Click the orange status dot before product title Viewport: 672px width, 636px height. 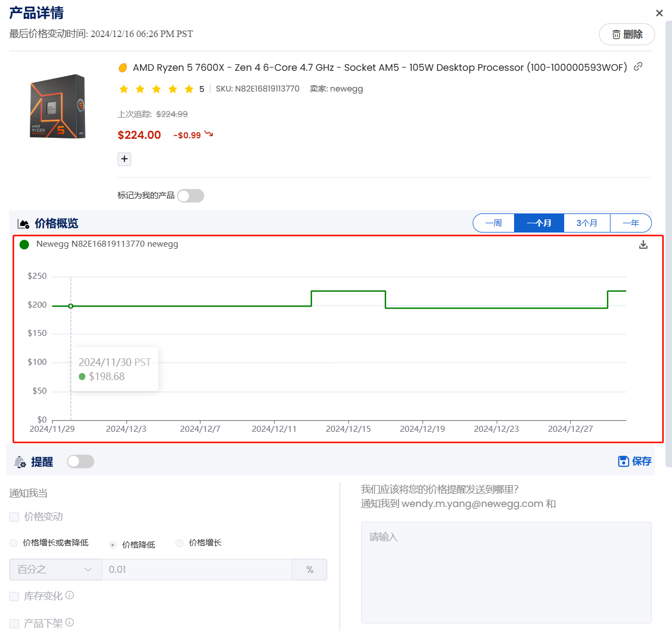123,68
